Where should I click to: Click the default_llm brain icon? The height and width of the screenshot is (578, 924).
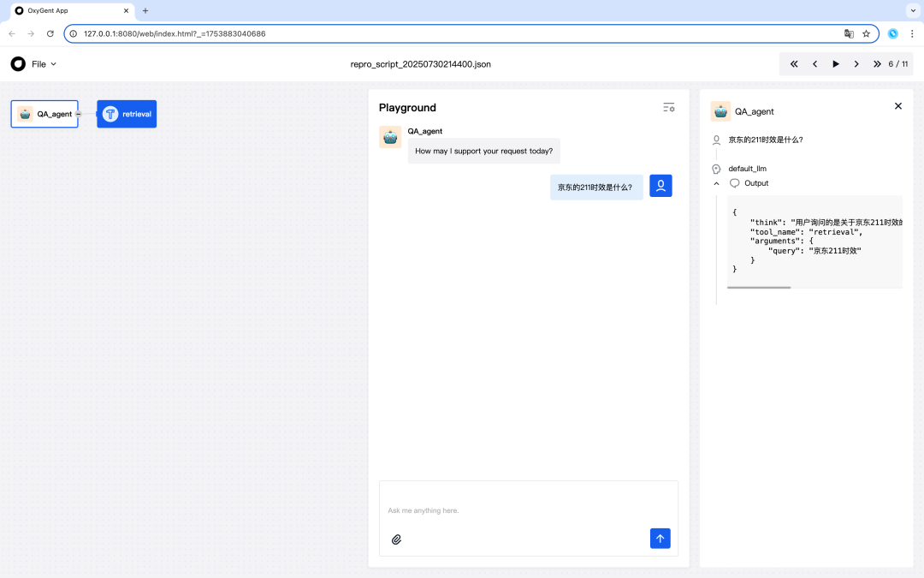click(x=717, y=170)
